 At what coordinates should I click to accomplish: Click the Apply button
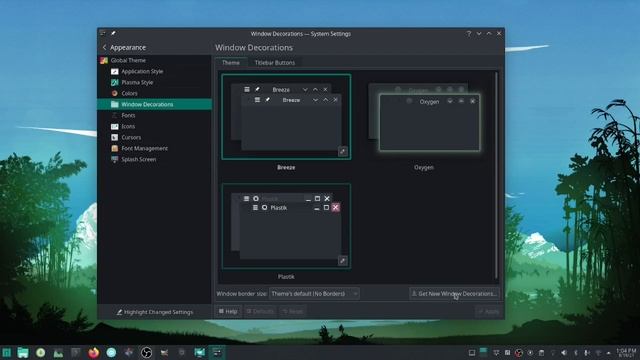[x=488, y=311]
